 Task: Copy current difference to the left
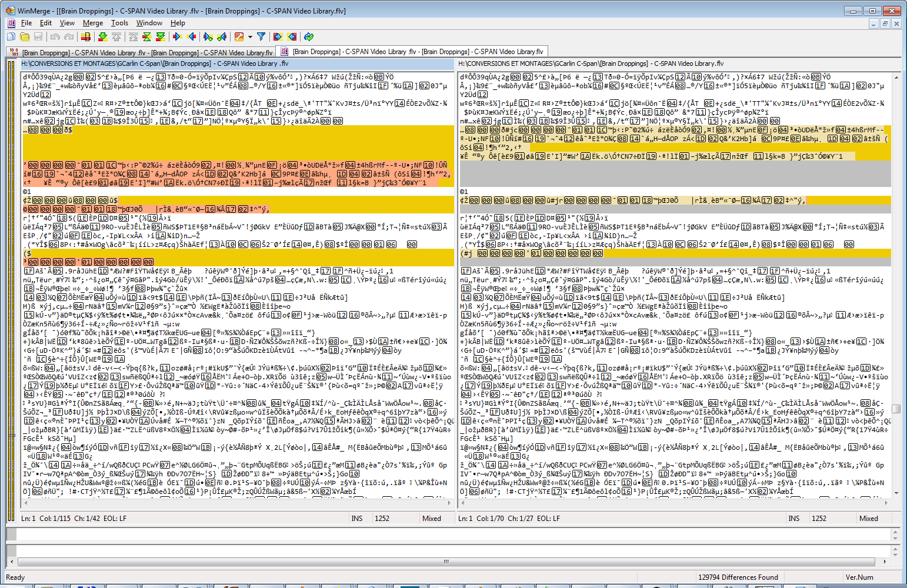(x=191, y=37)
